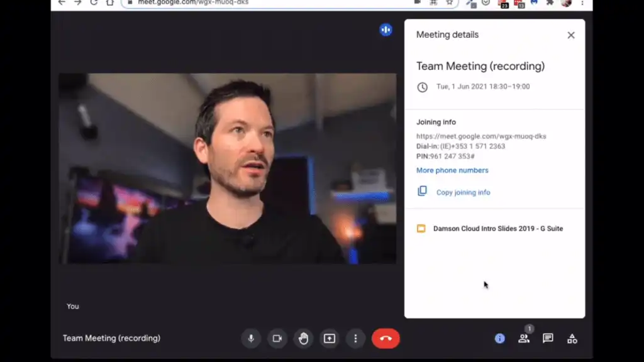Viewport: 644px width, 362px height.
Task: Click the Dial-in phone number text
Action: click(x=461, y=146)
